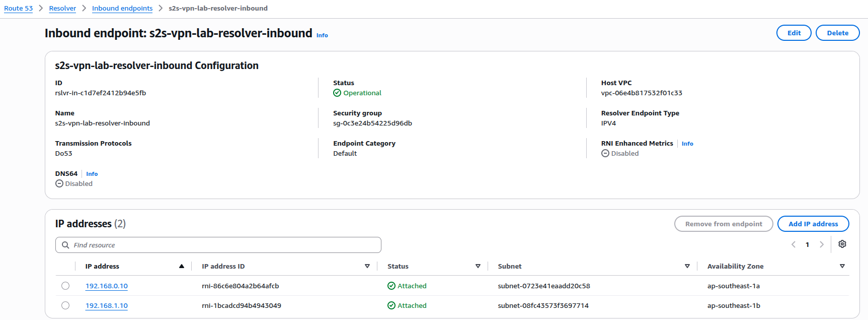Click the RNI Enhanced Metrics Disabled icon
Screen dimensions: 868x320
click(605, 153)
